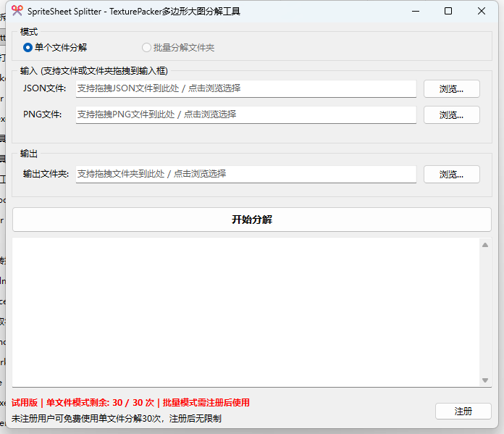This screenshot has height=434, width=504.
Task: Click the 输出文件夹 label
Action: coord(46,174)
